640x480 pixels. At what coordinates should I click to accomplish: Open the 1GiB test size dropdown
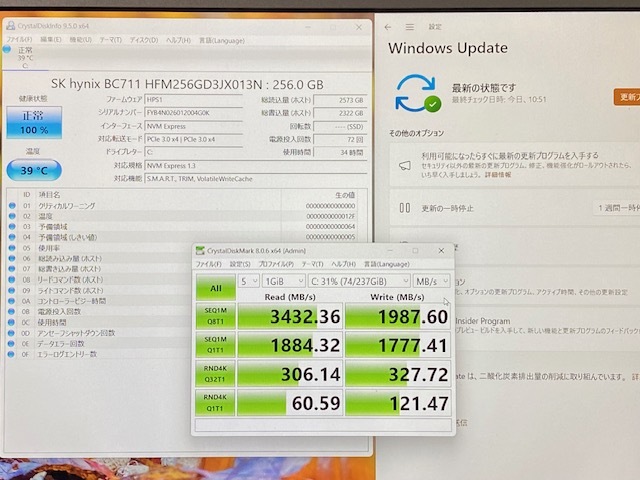283,281
